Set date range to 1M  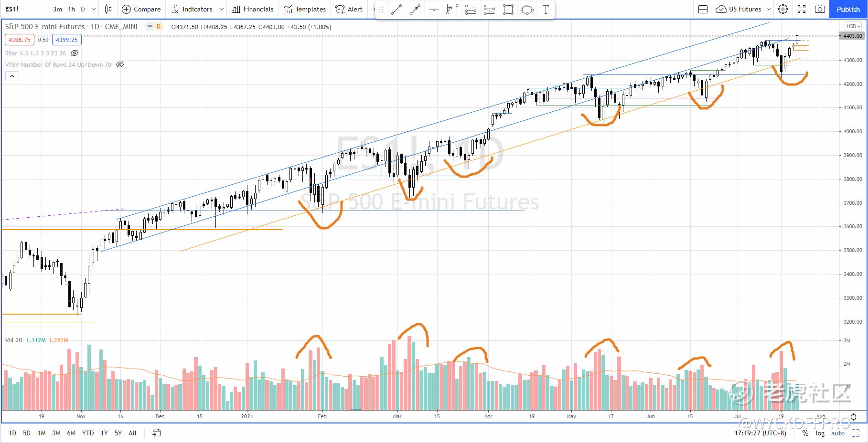tap(42, 433)
